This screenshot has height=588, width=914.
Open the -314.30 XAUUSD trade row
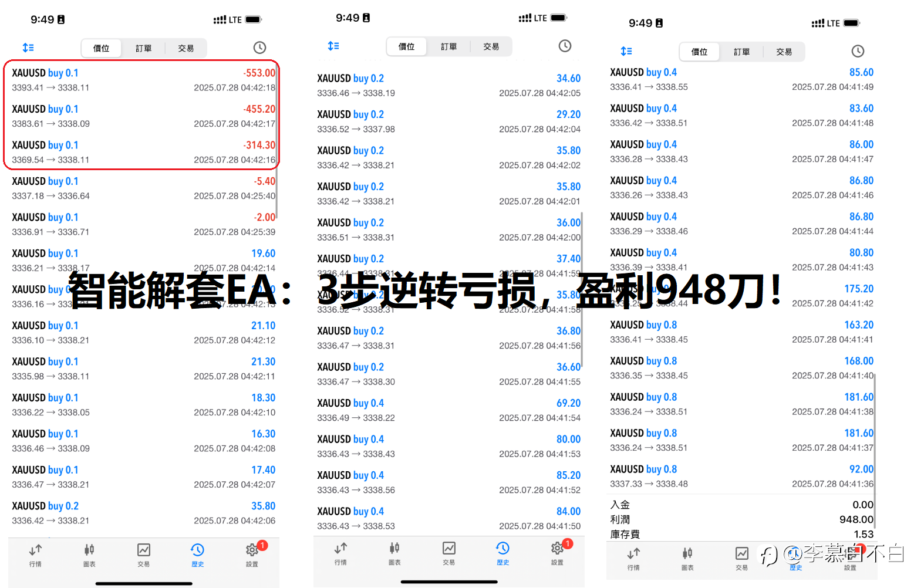(x=143, y=152)
